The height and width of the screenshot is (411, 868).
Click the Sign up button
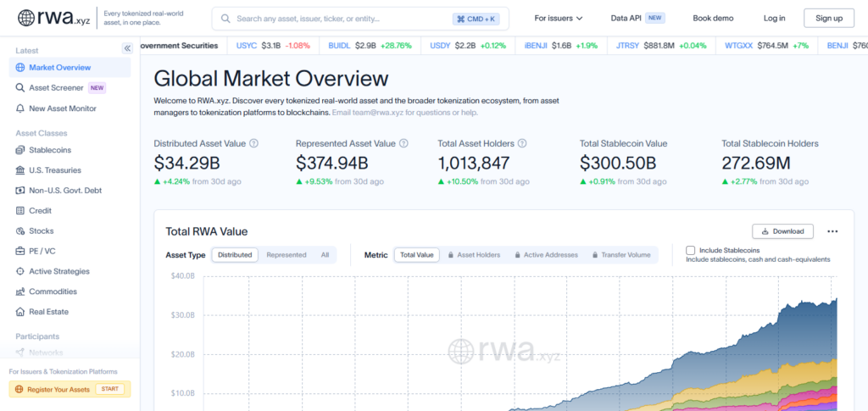829,19
